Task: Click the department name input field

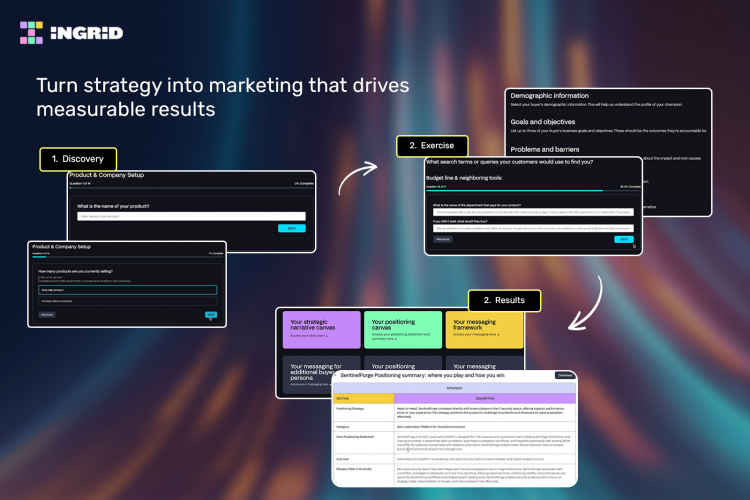Action: (533, 212)
